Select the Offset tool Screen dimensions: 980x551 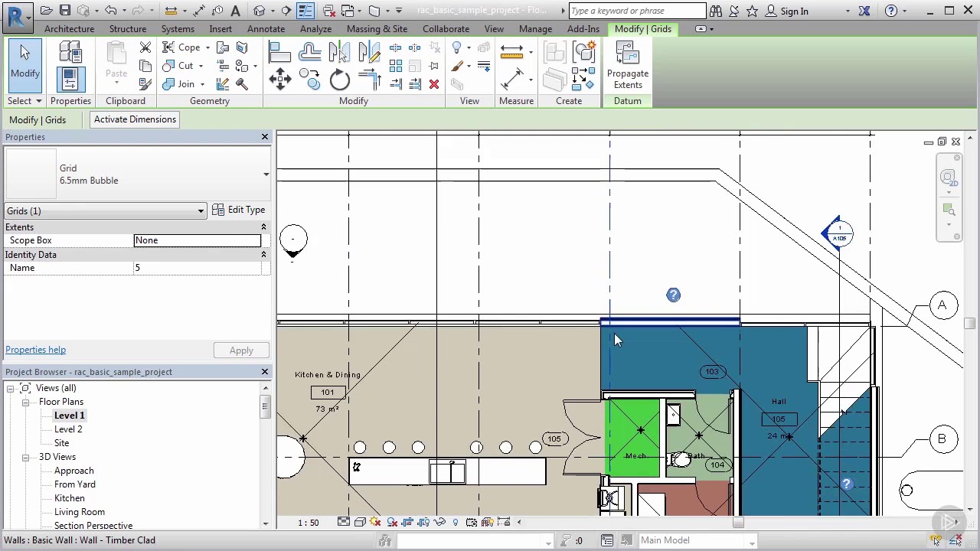(309, 52)
